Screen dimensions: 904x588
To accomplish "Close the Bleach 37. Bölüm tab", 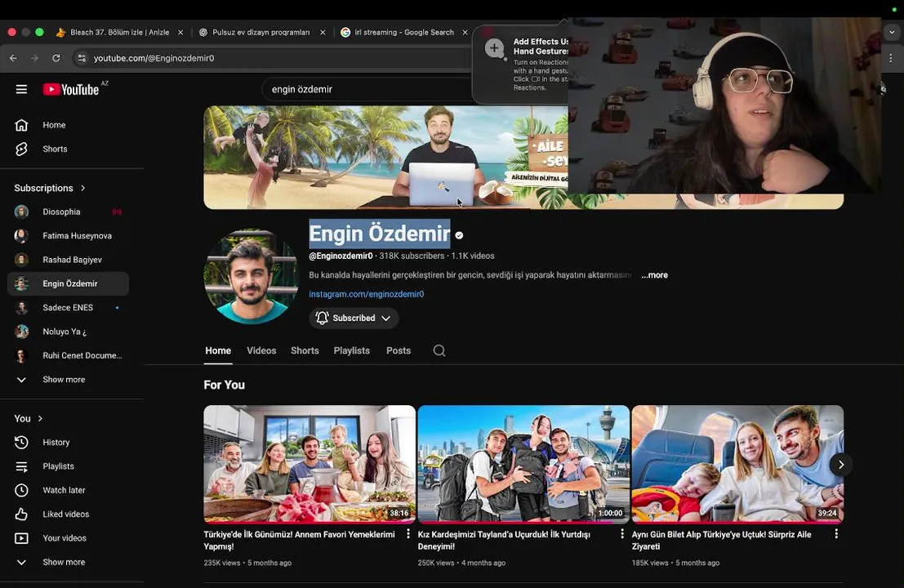I will pyautogui.click(x=180, y=33).
